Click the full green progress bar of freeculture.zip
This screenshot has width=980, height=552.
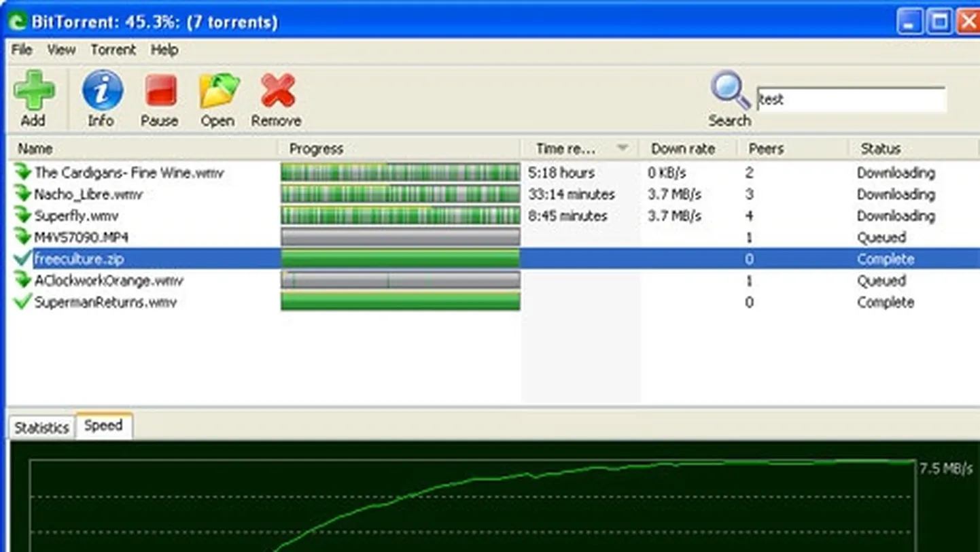400,258
